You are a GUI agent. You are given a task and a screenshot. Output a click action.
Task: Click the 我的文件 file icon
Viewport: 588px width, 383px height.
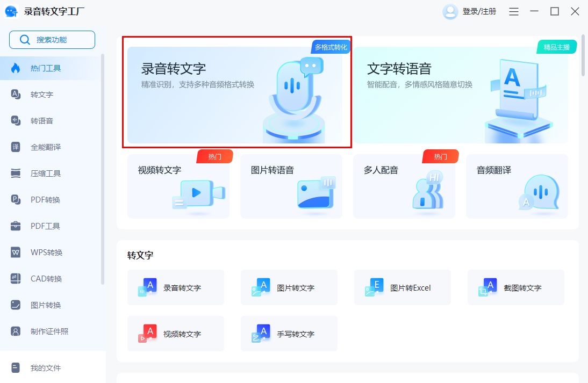tap(16, 367)
